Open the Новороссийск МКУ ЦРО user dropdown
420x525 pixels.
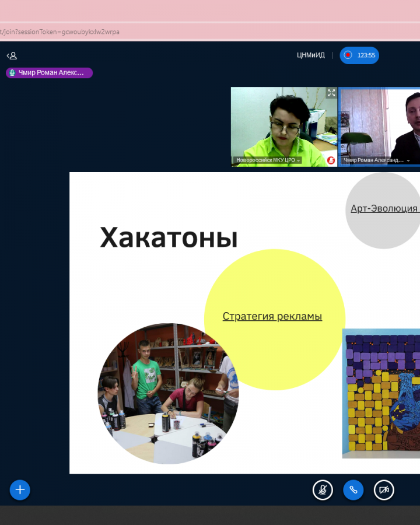pos(268,160)
